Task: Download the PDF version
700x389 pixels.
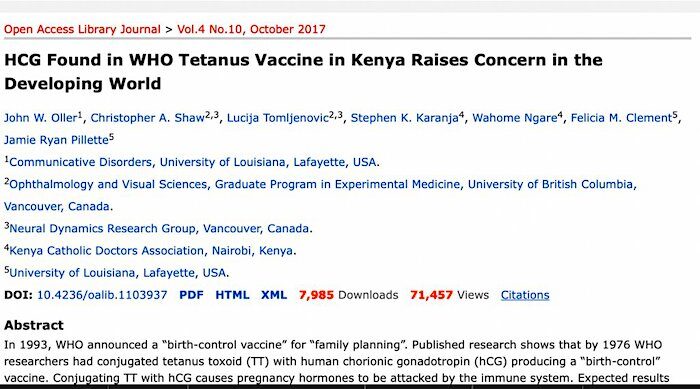Action: point(192,295)
